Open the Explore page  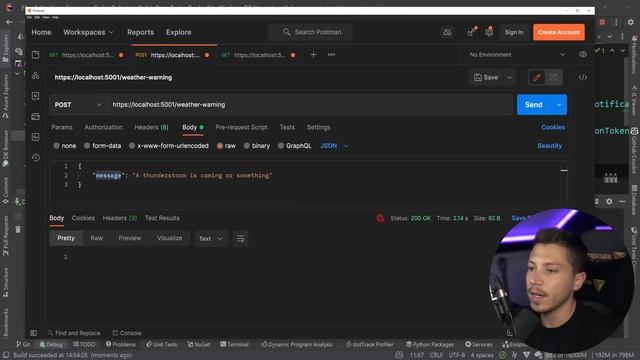pos(178,32)
